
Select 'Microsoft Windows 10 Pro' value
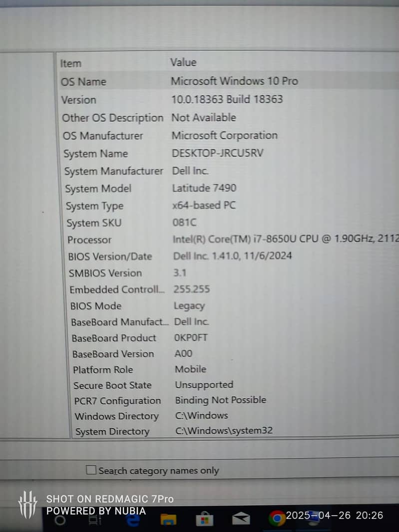tap(234, 81)
